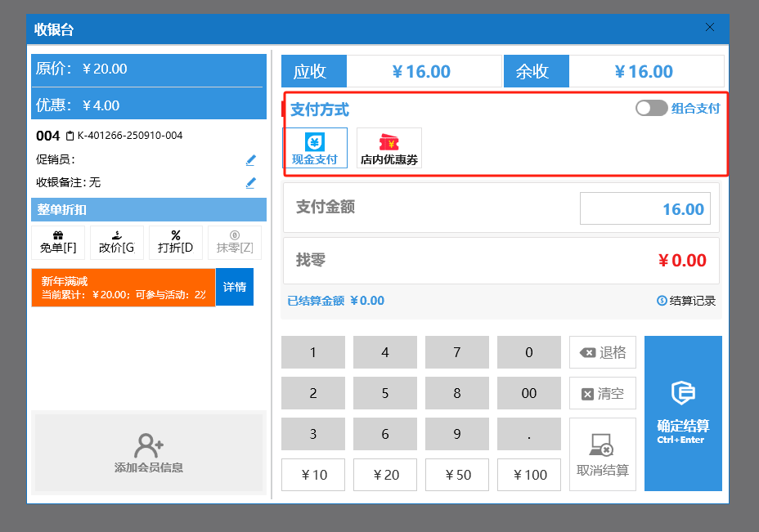
Task: Click edit pencil next to 促销员
Action: click(x=251, y=160)
